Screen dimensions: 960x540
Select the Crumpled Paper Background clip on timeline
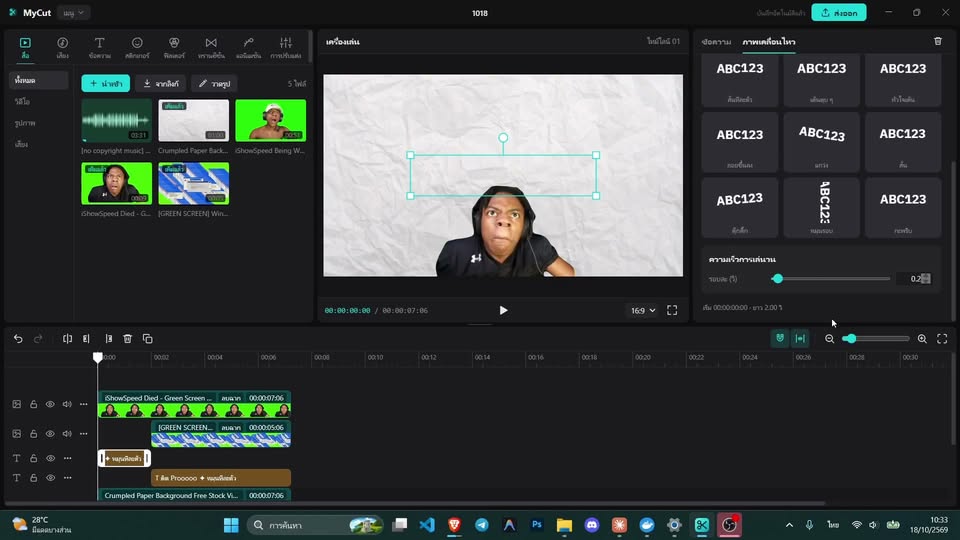[x=195, y=495]
